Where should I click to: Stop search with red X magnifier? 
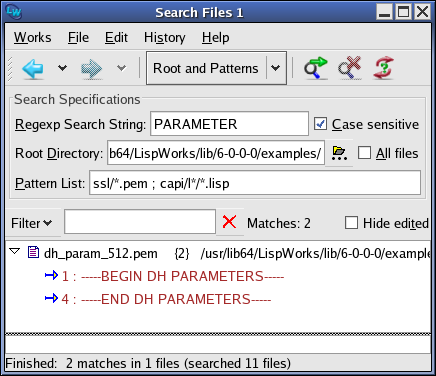tap(350, 68)
